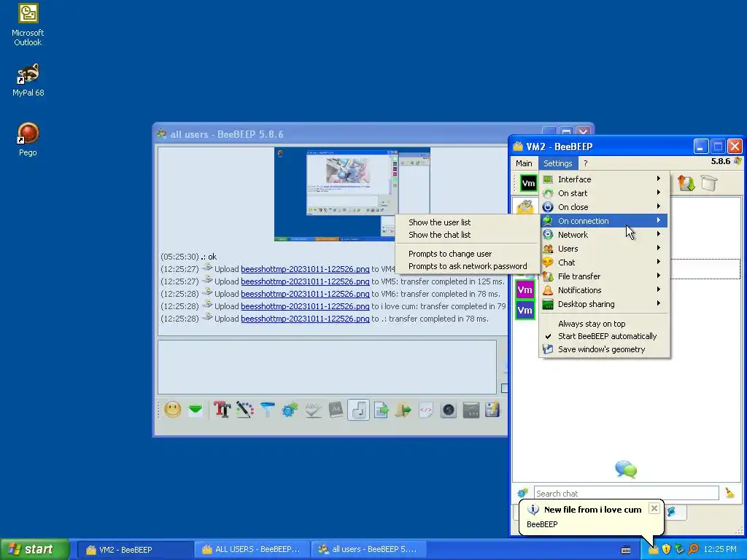Screen dimensions: 747x560
Task: Click the send folder green arrow icon
Action: [403, 410]
